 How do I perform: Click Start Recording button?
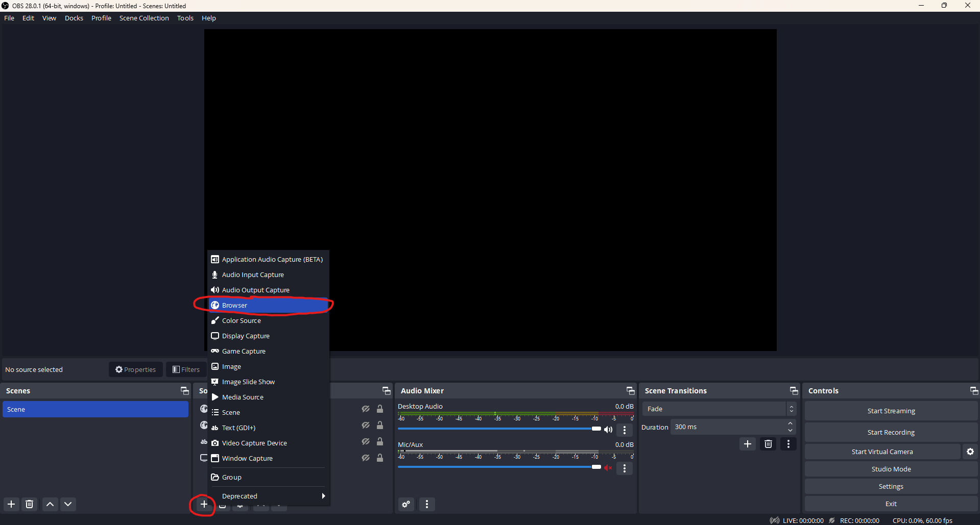click(x=891, y=432)
